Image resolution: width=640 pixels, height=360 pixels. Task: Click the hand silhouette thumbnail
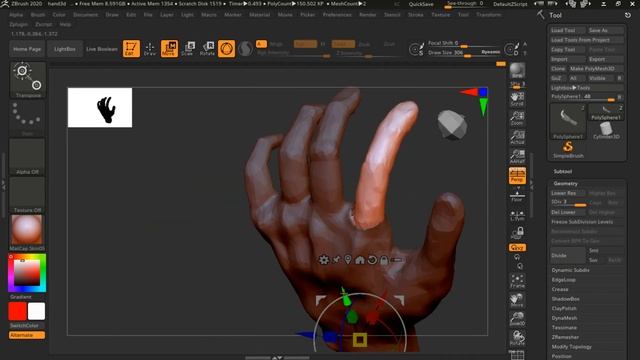pos(100,108)
